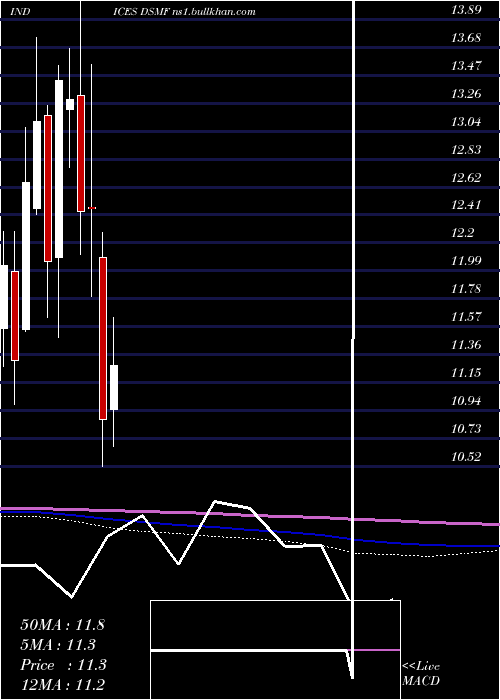Click the IND label at top left
The width and height of the screenshot is (500, 700).
click(x=20, y=12)
